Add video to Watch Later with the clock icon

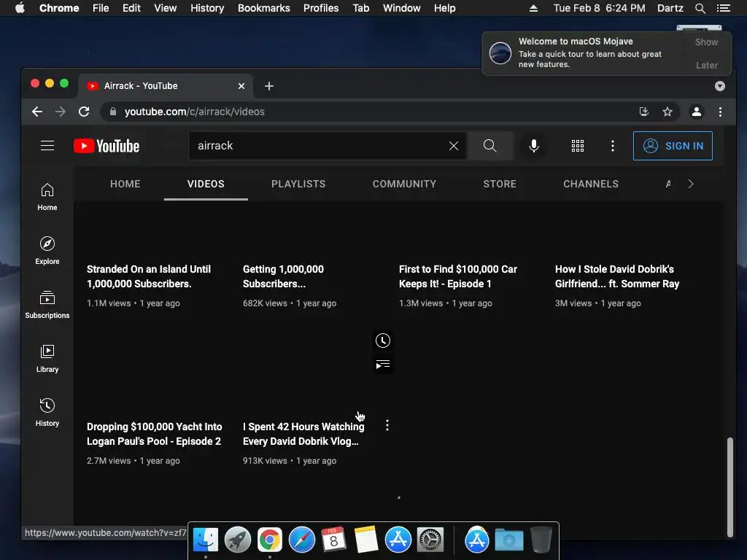coord(382,341)
